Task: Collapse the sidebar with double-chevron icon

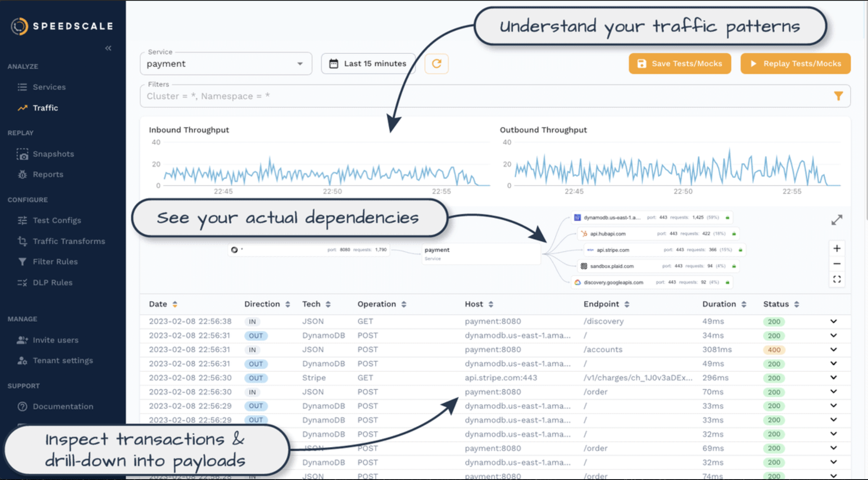Action: 108,48
